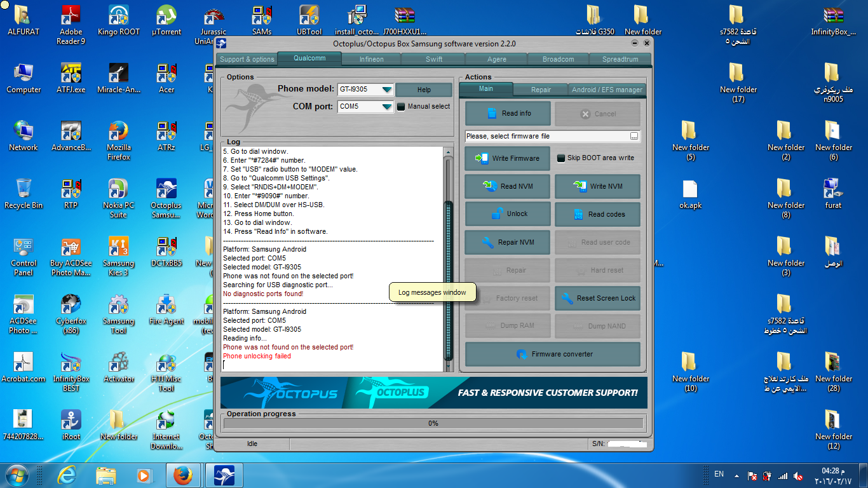868x488 pixels.
Task: Switch to Support & options tab
Action: (247, 59)
